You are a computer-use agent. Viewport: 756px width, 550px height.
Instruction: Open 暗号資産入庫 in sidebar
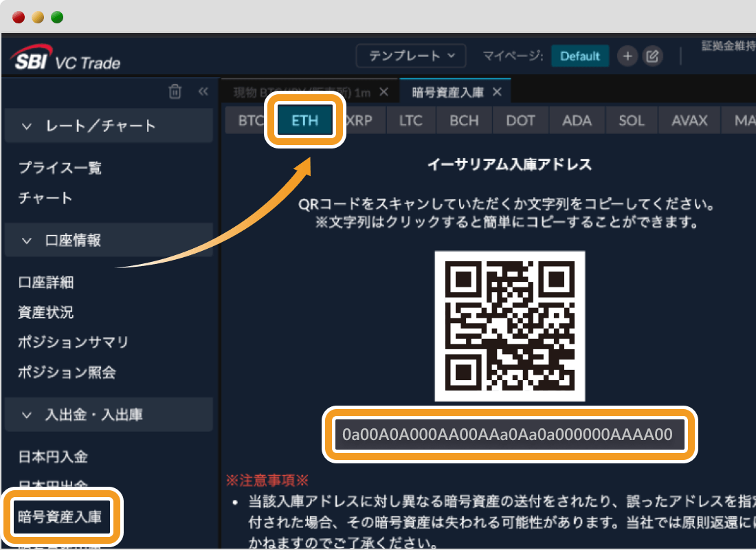61,517
